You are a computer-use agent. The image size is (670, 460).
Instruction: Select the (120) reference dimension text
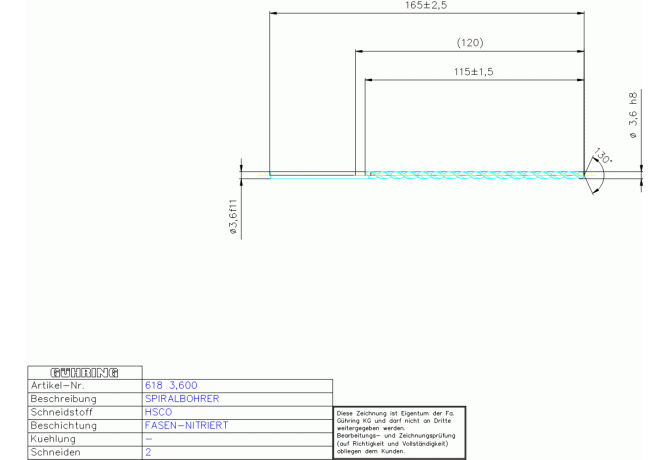469,43
